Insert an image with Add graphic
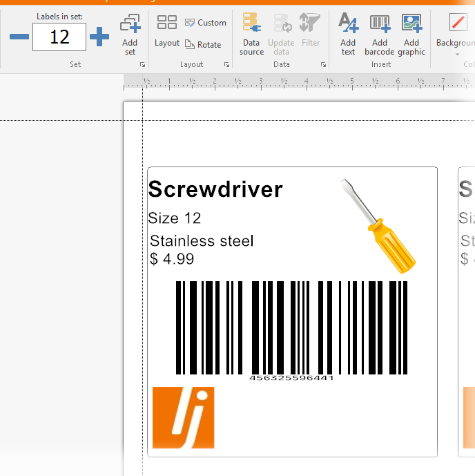 (411, 34)
